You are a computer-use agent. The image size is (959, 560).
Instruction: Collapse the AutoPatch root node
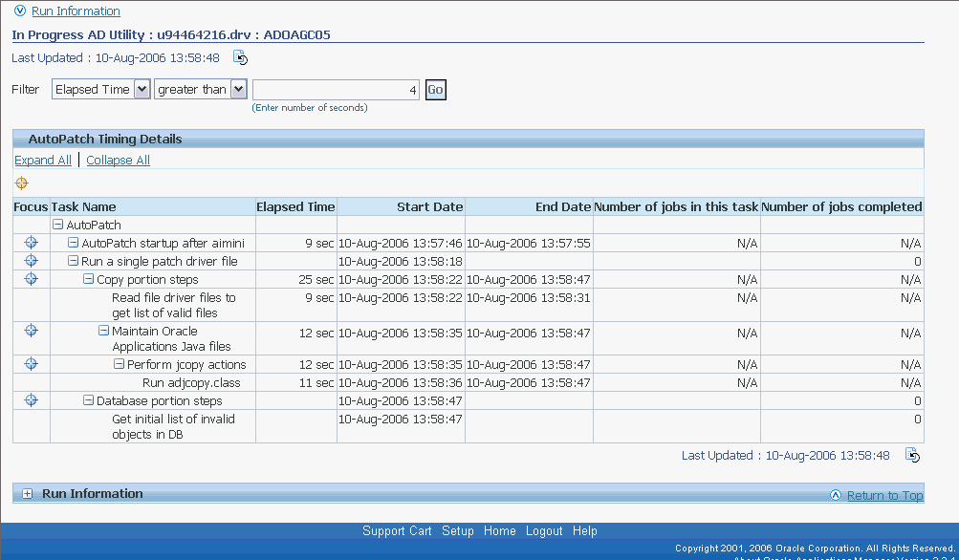pyautogui.click(x=57, y=225)
